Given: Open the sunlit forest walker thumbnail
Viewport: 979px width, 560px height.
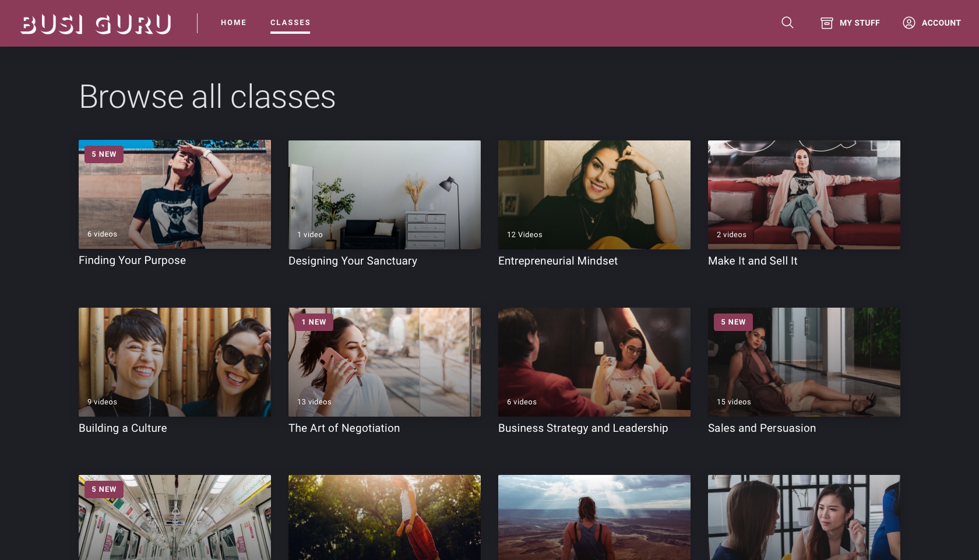Looking at the screenshot, I should coord(385,517).
